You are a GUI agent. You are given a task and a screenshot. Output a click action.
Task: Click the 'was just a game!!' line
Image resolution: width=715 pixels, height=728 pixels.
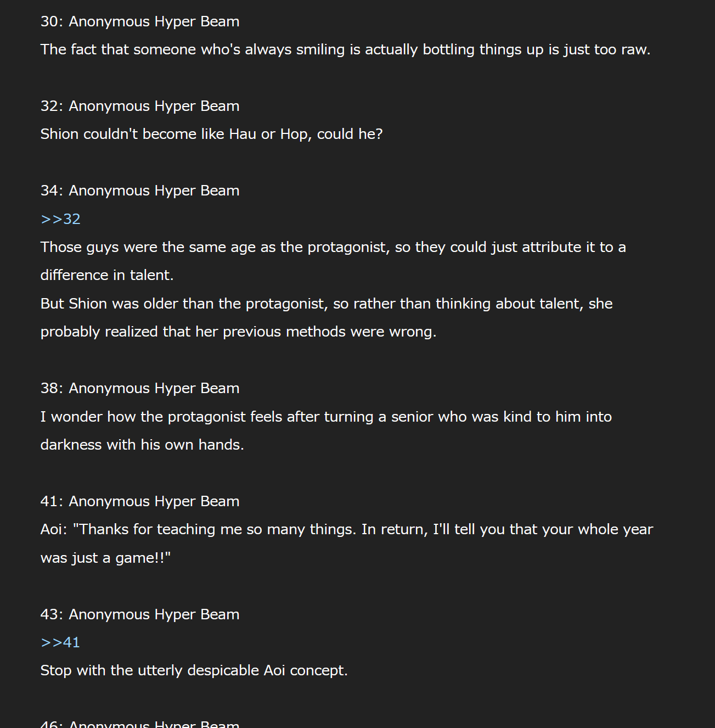[105, 558]
